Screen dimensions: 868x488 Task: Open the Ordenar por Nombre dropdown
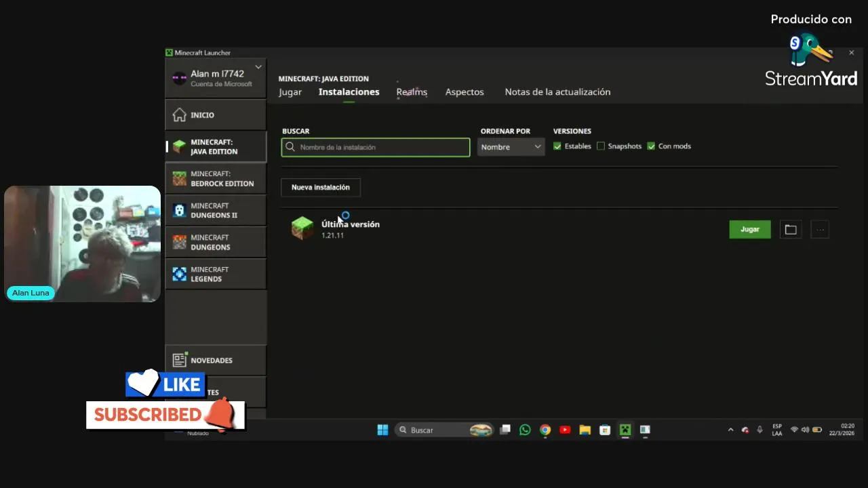click(x=511, y=147)
